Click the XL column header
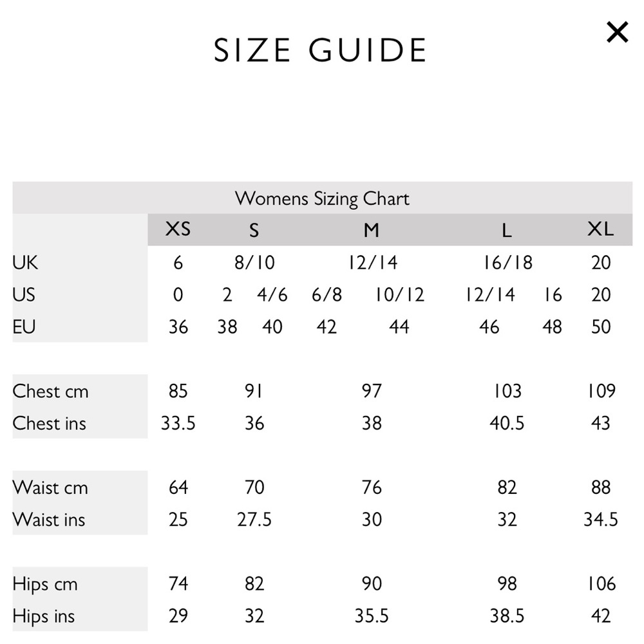This screenshot has width=644, height=644. click(600, 229)
